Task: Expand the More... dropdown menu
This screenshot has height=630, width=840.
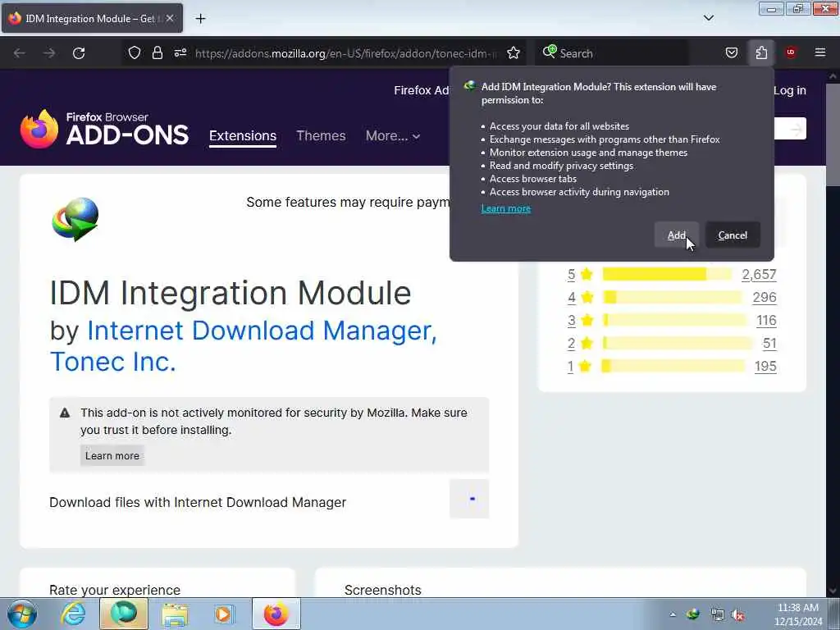Action: pos(393,135)
